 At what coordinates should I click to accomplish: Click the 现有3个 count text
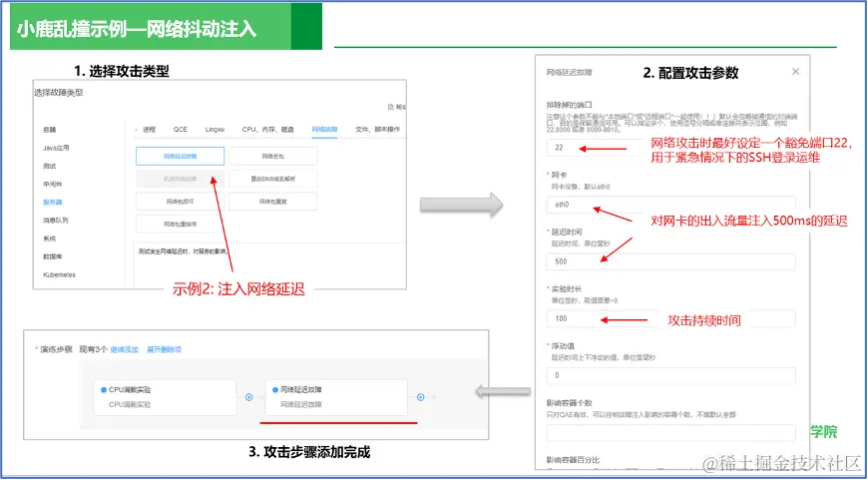pyautogui.click(x=94, y=349)
